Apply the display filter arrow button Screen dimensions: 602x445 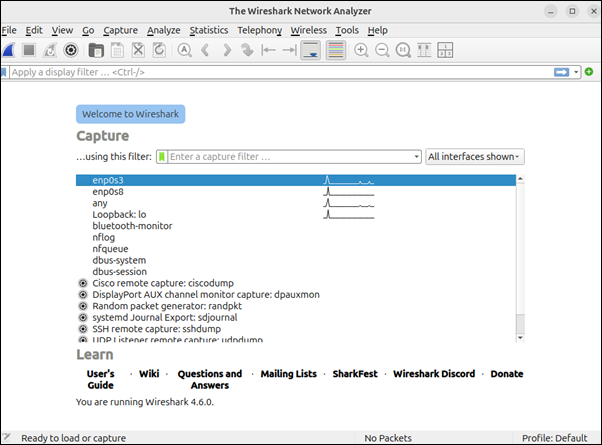tap(561, 72)
